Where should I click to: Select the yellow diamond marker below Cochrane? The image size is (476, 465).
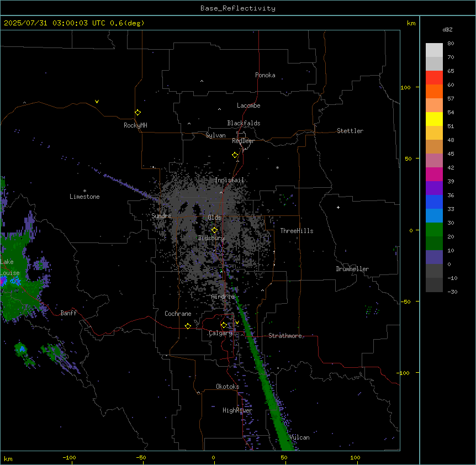(188, 326)
